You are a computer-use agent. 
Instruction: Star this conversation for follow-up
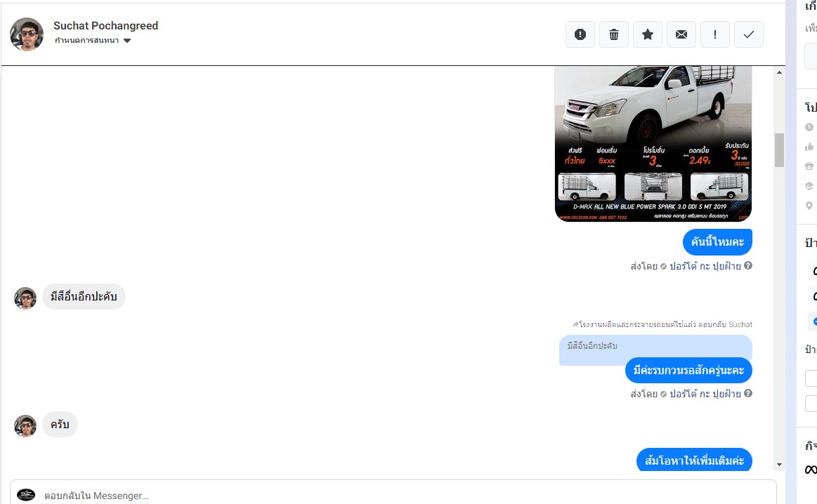click(648, 34)
